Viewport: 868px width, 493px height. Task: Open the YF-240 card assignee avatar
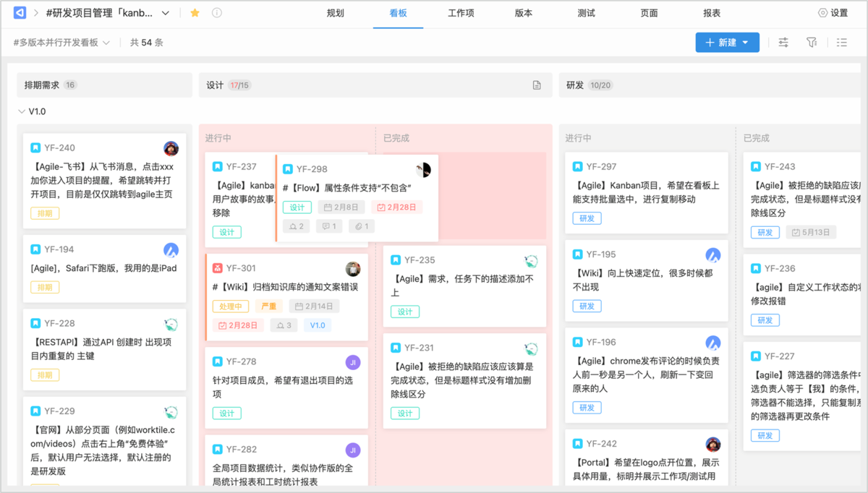click(x=171, y=149)
